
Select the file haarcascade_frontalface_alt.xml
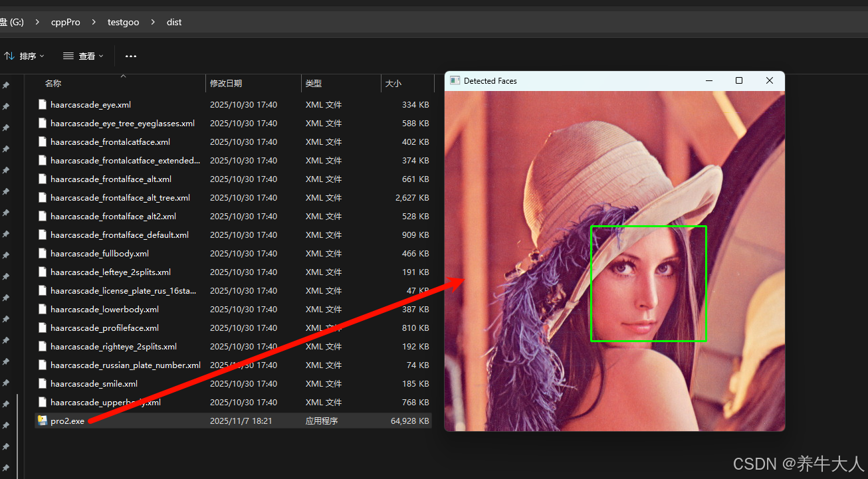click(111, 179)
